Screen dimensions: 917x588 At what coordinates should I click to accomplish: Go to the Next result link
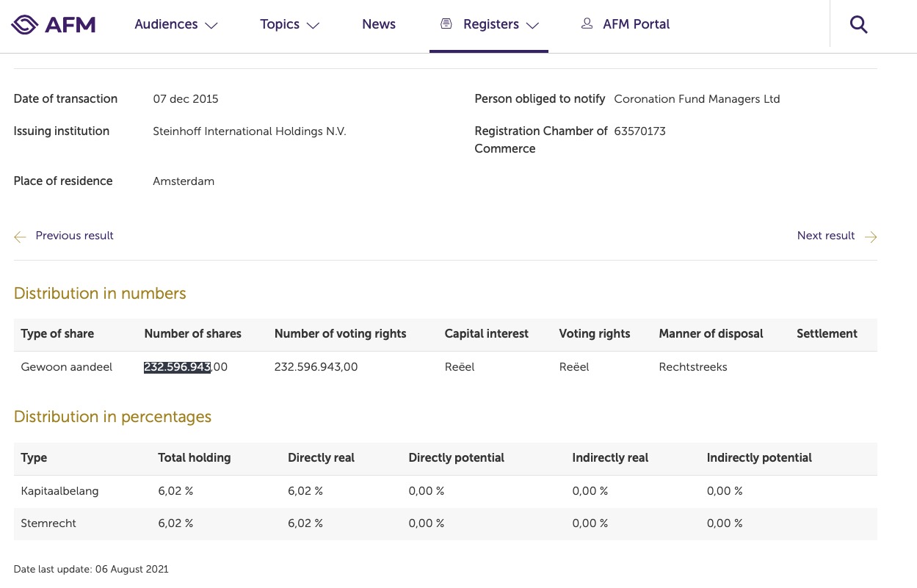pyautogui.click(x=825, y=236)
